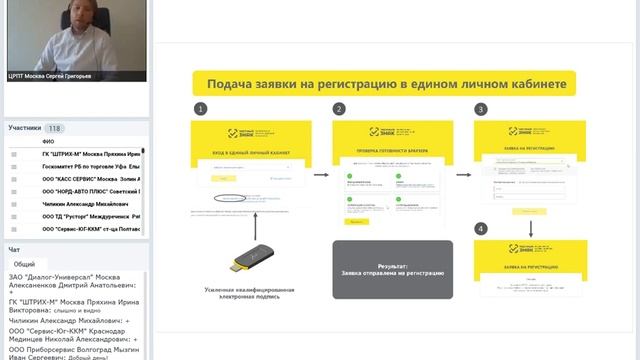This screenshot has height=360, width=640.
Task: Click caption Усиленная квалифицированная электронная подпись
Action: pos(249,293)
